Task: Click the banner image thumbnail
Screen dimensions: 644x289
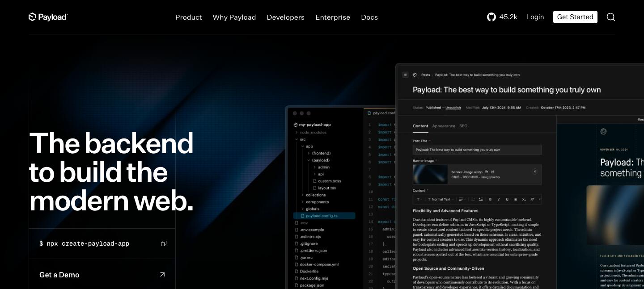Action: 430,175
